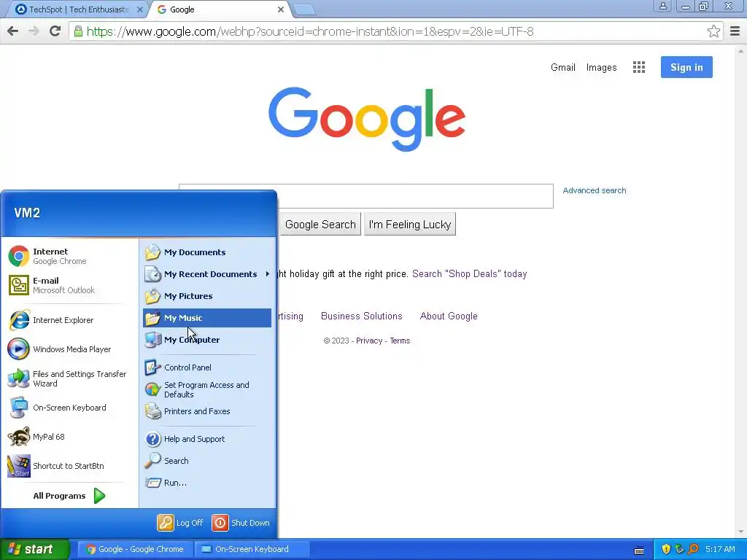Click I'm Feeling Lucky button
This screenshot has width=747, height=560.
click(x=410, y=224)
